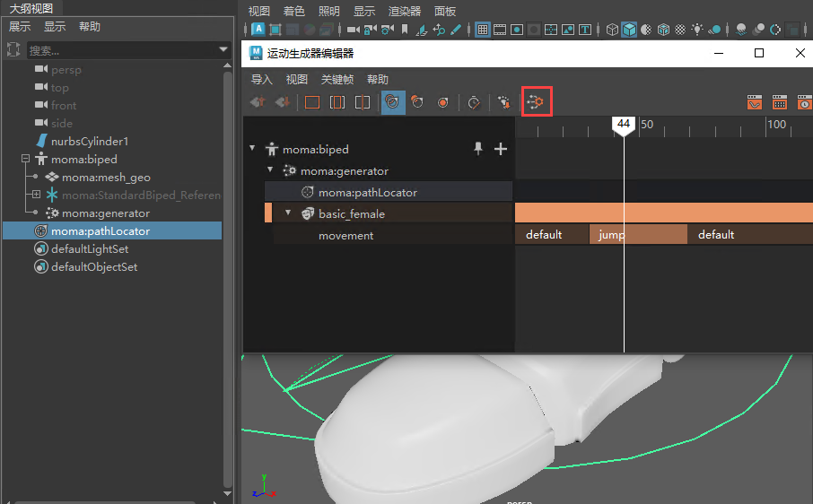Click the 2D pan/zoom icon in the viewport toolbar
The width and height of the screenshot is (813, 504).
(439, 30)
